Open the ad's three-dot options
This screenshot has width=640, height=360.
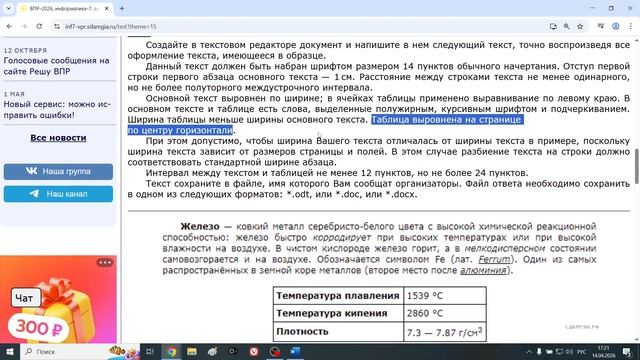click(105, 262)
